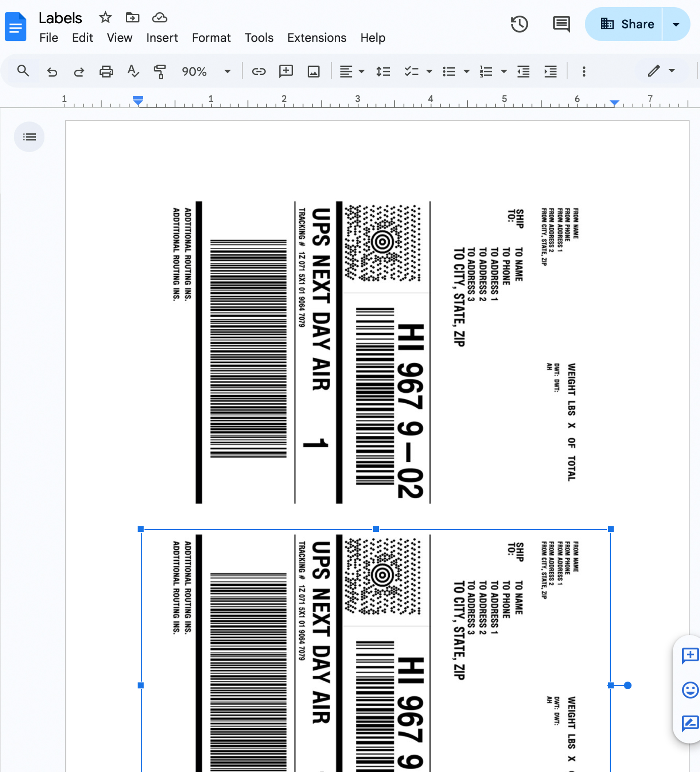700x772 pixels.
Task: Click the insert link icon
Action: point(258,72)
